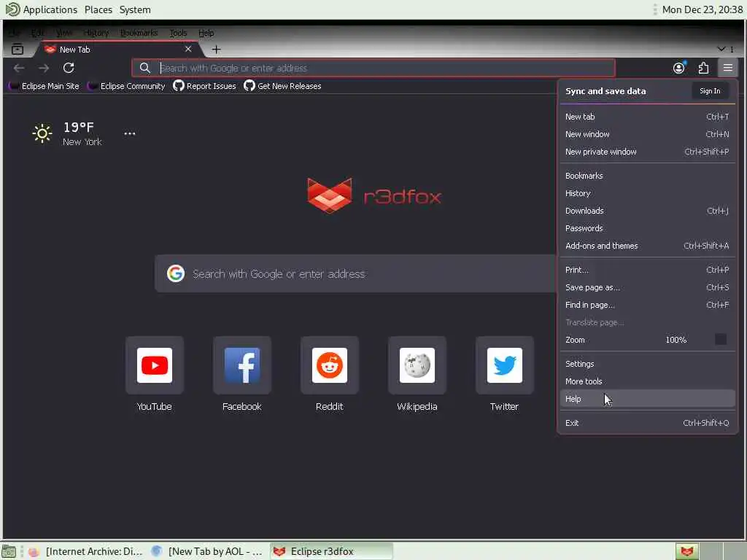Open Settings from the app menu
The height and width of the screenshot is (560, 747).
coord(647,364)
